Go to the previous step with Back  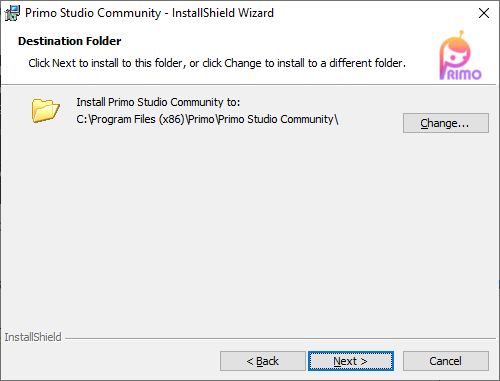pos(263,361)
